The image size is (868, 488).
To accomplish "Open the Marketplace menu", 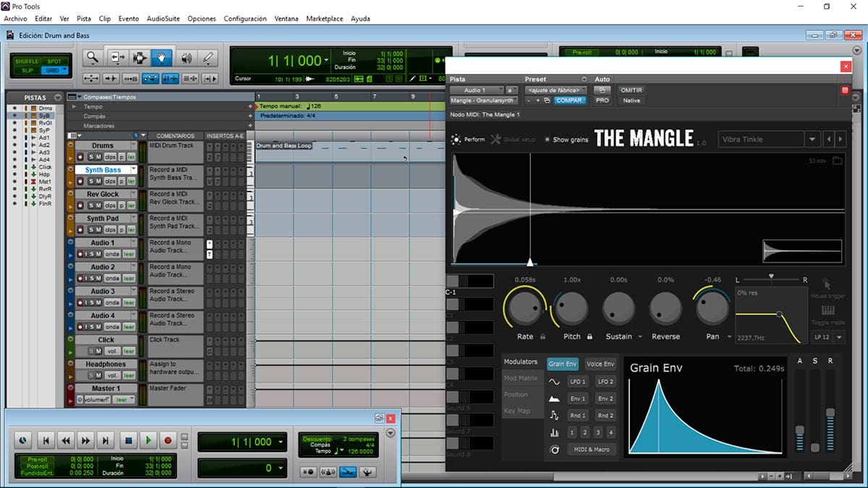I will pyautogui.click(x=325, y=18).
